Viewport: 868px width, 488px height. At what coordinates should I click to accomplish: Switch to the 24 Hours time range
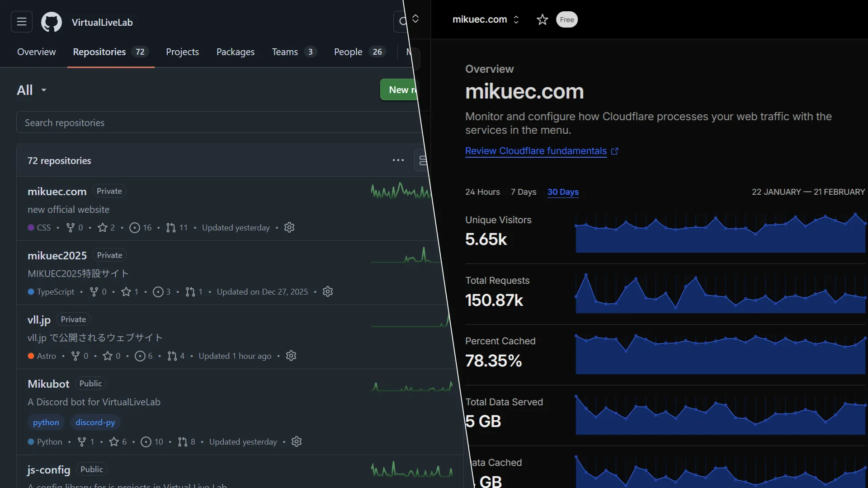(x=482, y=192)
